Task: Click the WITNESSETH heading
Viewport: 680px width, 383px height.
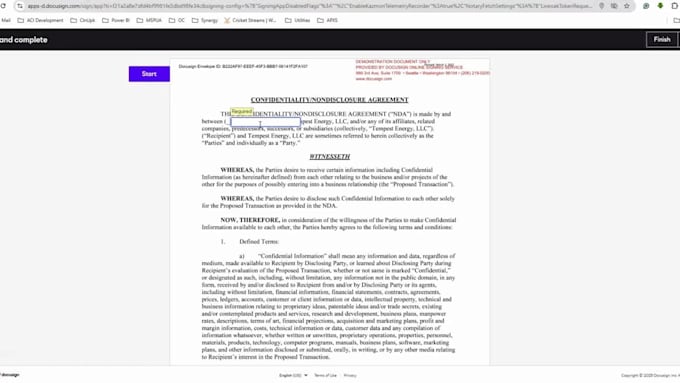Action: (330, 157)
